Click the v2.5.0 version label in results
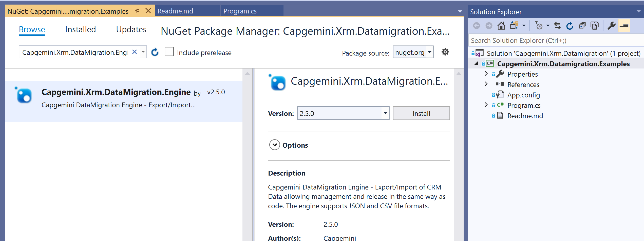This screenshot has width=644, height=241. point(216,92)
